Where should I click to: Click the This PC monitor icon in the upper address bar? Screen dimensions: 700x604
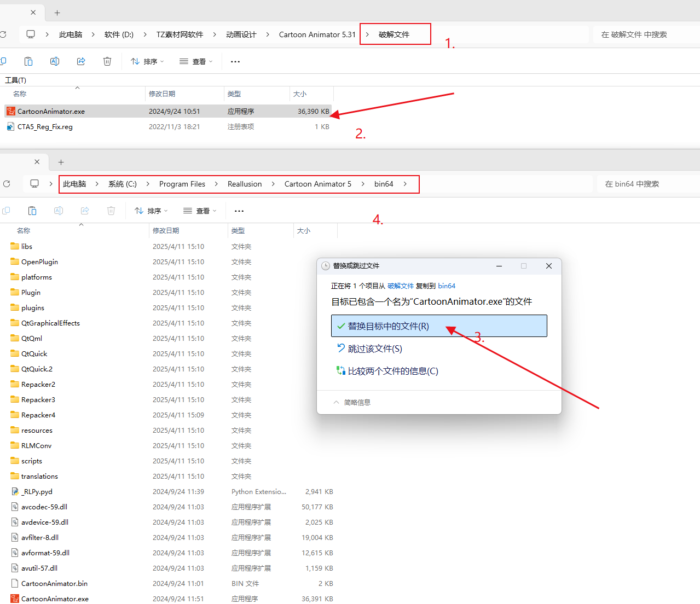31,34
